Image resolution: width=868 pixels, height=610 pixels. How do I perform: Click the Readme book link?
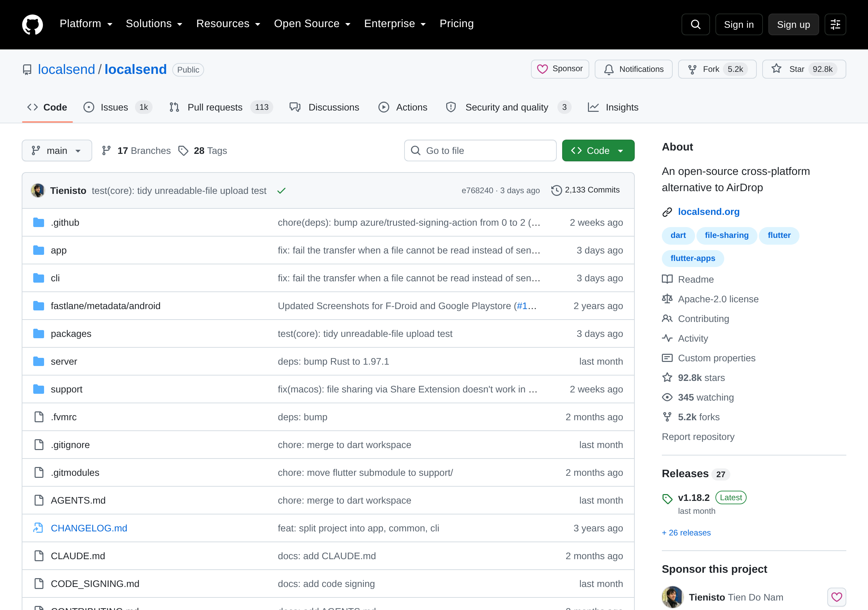pos(688,279)
